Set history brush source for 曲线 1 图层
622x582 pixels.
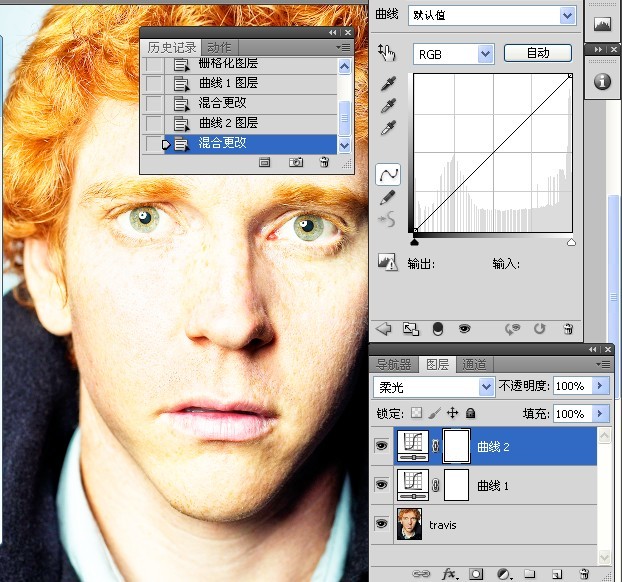coord(154,84)
